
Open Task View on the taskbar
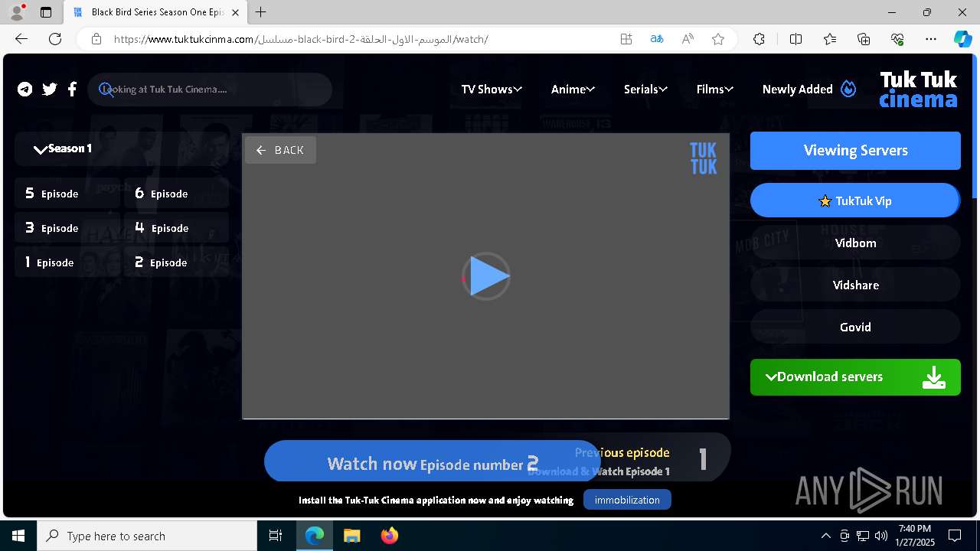coord(276,536)
